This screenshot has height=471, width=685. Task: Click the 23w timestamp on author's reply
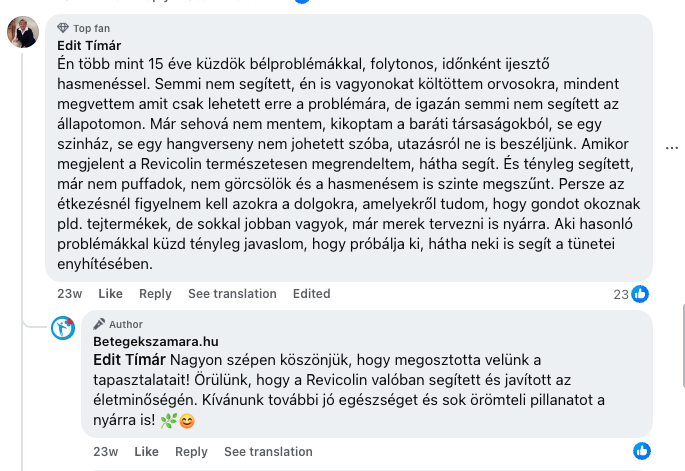tap(105, 452)
